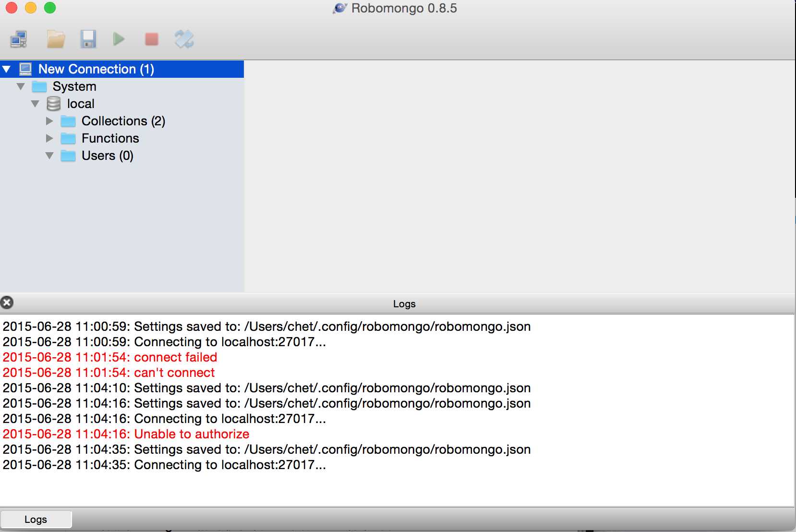Click the Robomongo 0.8.5 window title
Image resolution: width=796 pixels, height=532 pixels.
[404, 8]
